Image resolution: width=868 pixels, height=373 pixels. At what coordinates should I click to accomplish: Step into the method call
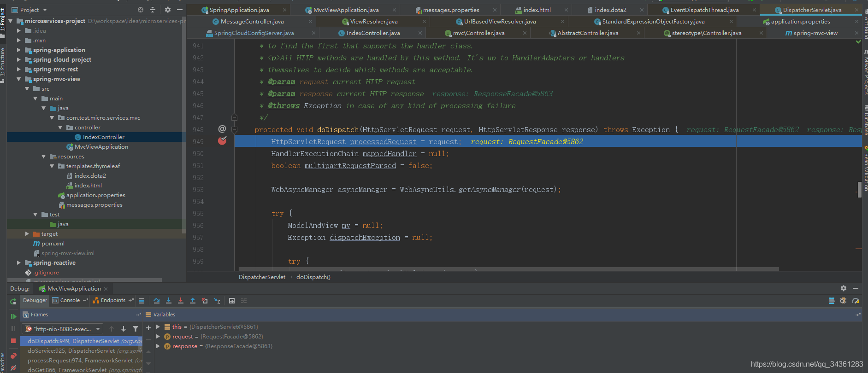tap(169, 301)
